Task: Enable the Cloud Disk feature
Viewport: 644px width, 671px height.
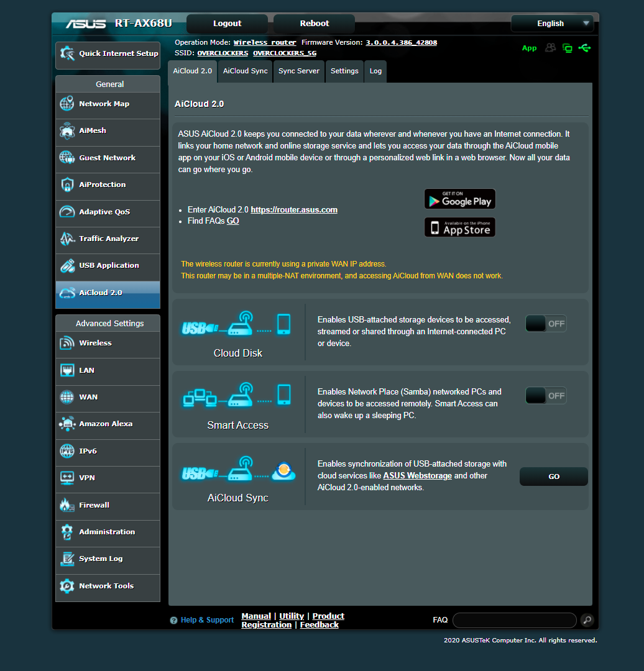Action: click(546, 323)
